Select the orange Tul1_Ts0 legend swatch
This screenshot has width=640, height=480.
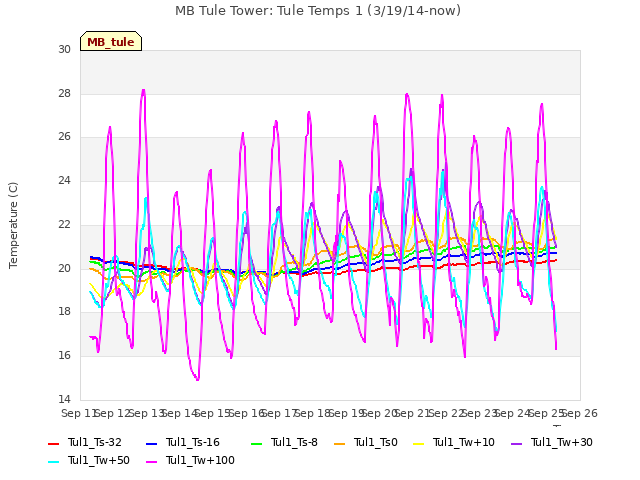pos(339,443)
